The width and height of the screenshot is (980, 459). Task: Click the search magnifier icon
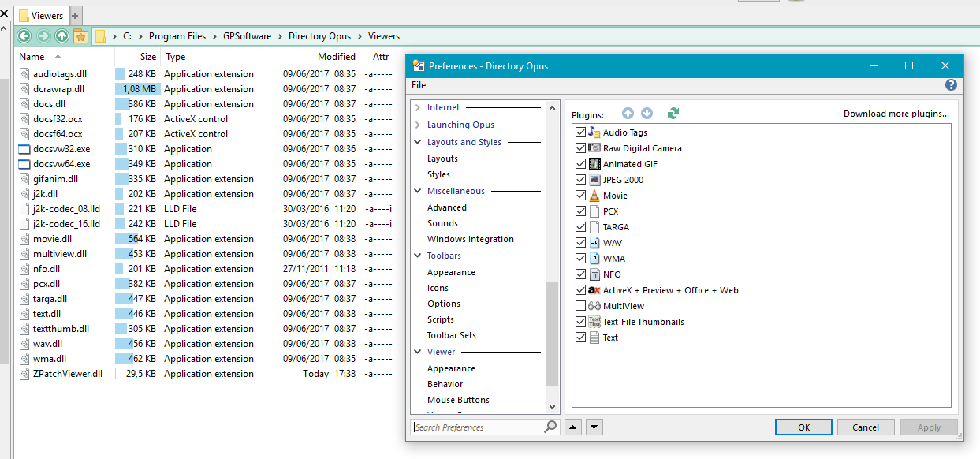point(550,427)
